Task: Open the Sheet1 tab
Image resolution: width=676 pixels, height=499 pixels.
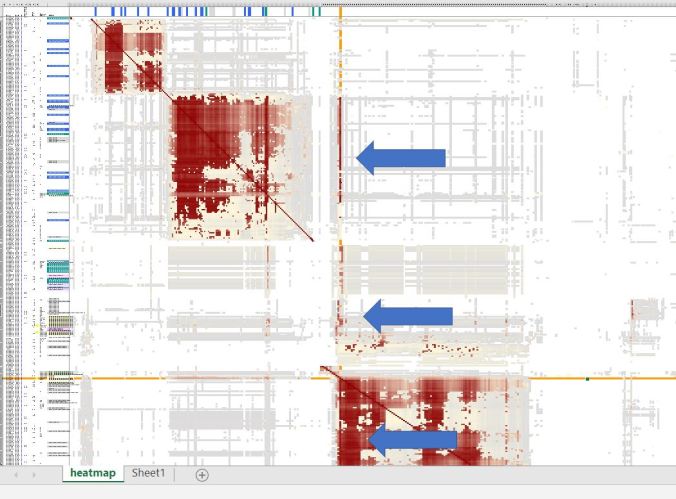Action: pyautogui.click(x=148, y=473)
